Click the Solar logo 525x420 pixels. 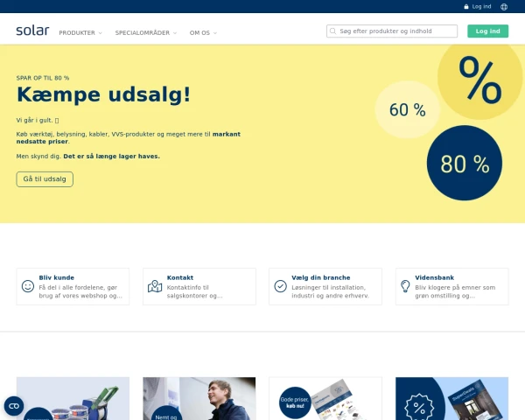[32, 31]
